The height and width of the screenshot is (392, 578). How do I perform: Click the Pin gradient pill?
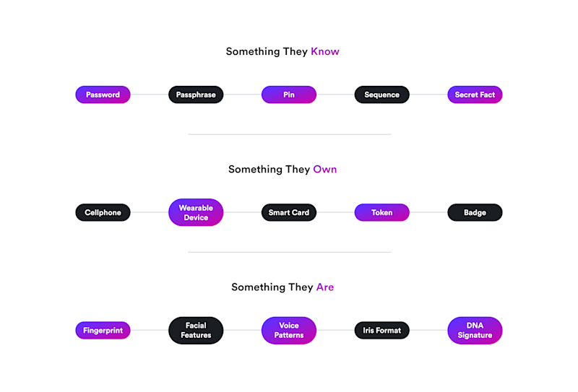pyautogui.click(x=289, y=95)
